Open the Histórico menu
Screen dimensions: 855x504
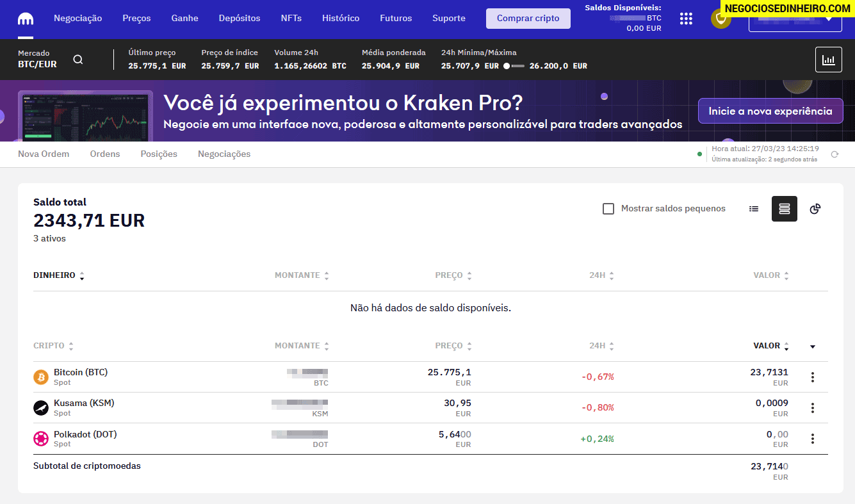click(x=341, y=19)
